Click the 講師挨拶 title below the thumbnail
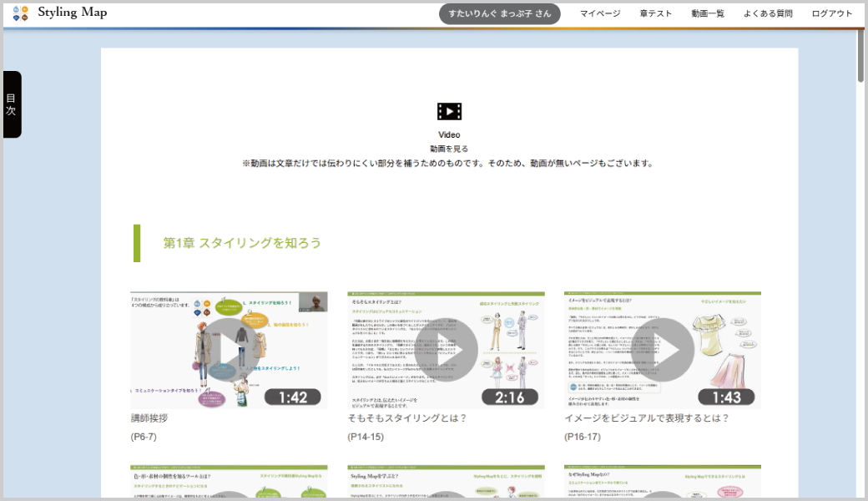This screenshot has width=868, height=501. 149,417
